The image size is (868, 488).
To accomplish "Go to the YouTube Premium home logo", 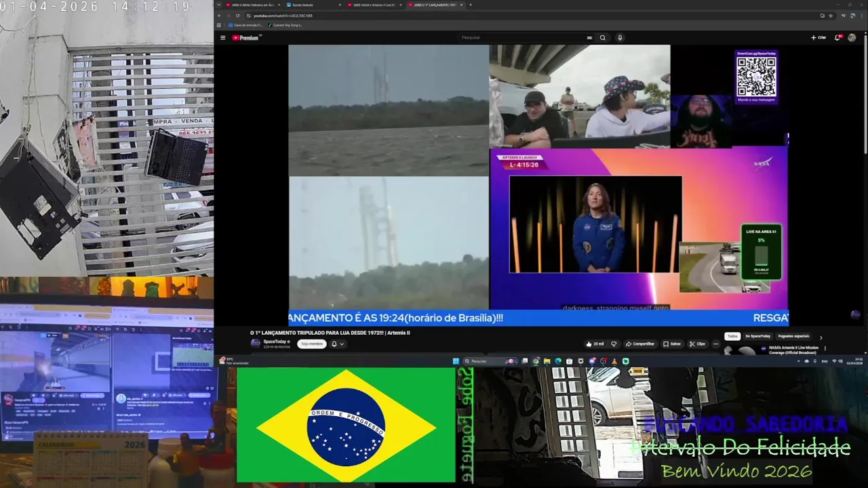I will 247,38.
